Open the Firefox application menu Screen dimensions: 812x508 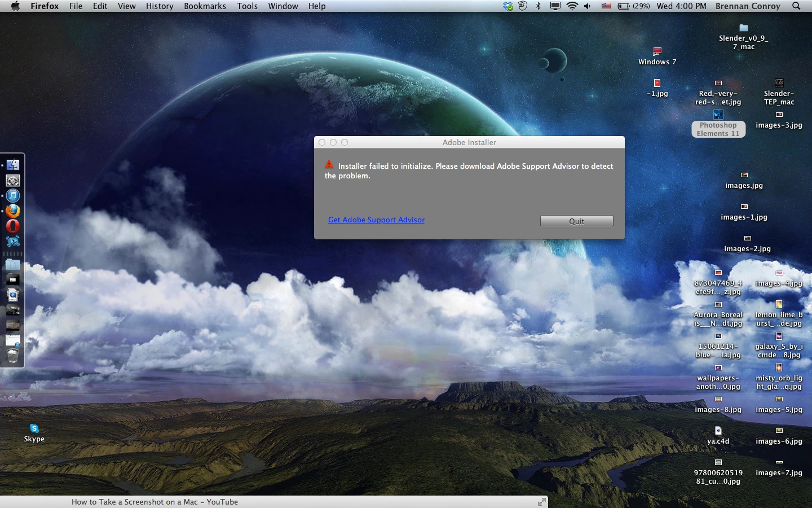coord(45,6)
